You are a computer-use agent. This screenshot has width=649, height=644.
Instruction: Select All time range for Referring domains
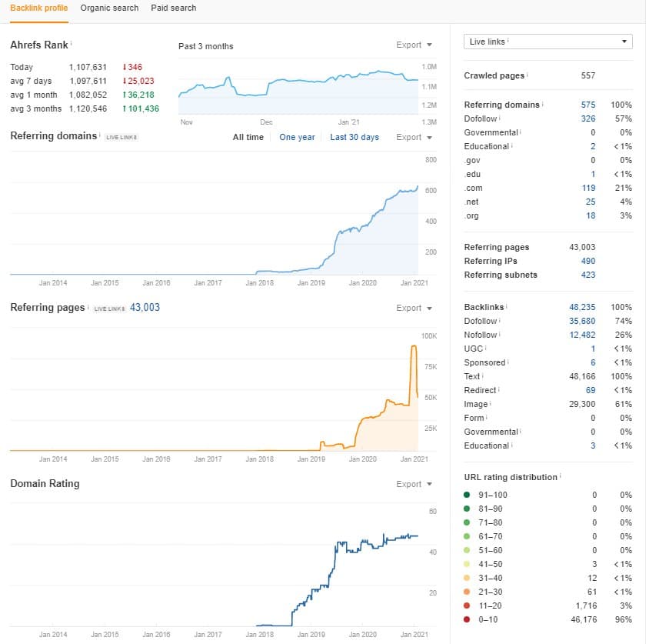248,137
